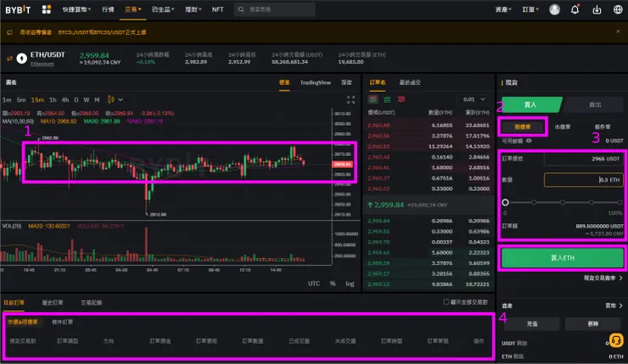Switch to the standard chart tab
The height and width of the screenshot is (364, 628).
pos(284,82)
